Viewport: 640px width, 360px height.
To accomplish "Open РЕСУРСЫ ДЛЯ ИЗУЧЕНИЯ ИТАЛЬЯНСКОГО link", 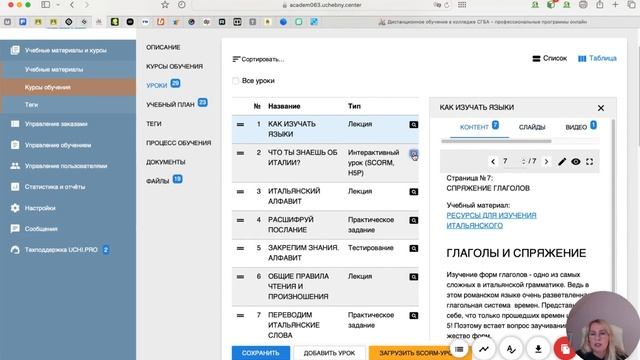I will 491,220.
